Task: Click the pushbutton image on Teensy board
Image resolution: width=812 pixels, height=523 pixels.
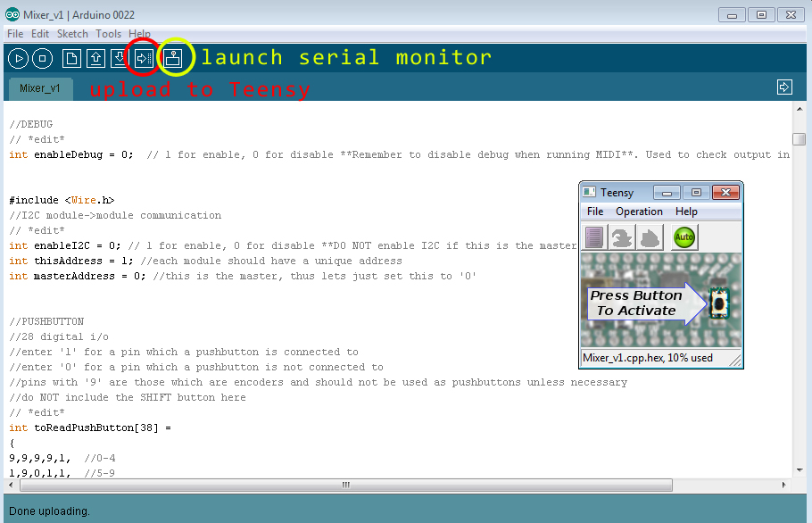Action: (x=717, y=303)
